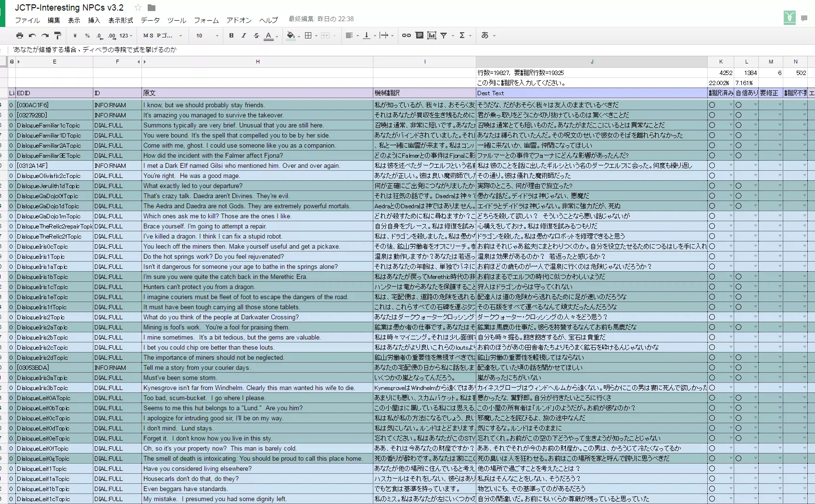
Task: Select the Dest Text header cell
Action: tap(592, 93)
